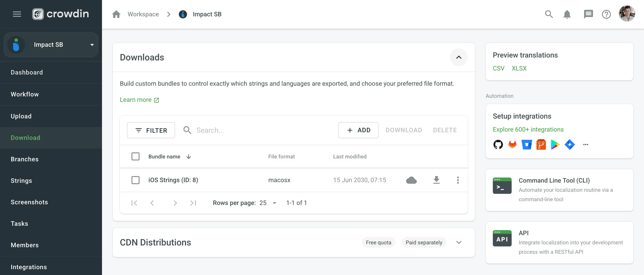
Task: Click the ADD bundle button
Action: (x=358, y=130)
